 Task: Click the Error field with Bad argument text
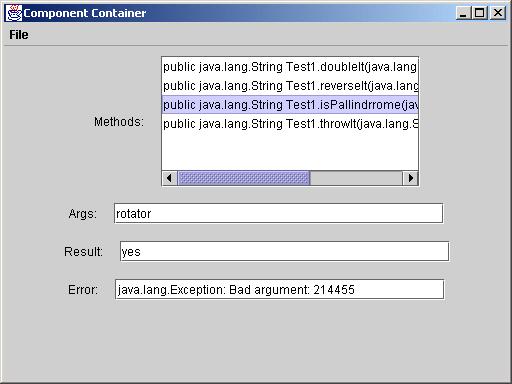279,289
